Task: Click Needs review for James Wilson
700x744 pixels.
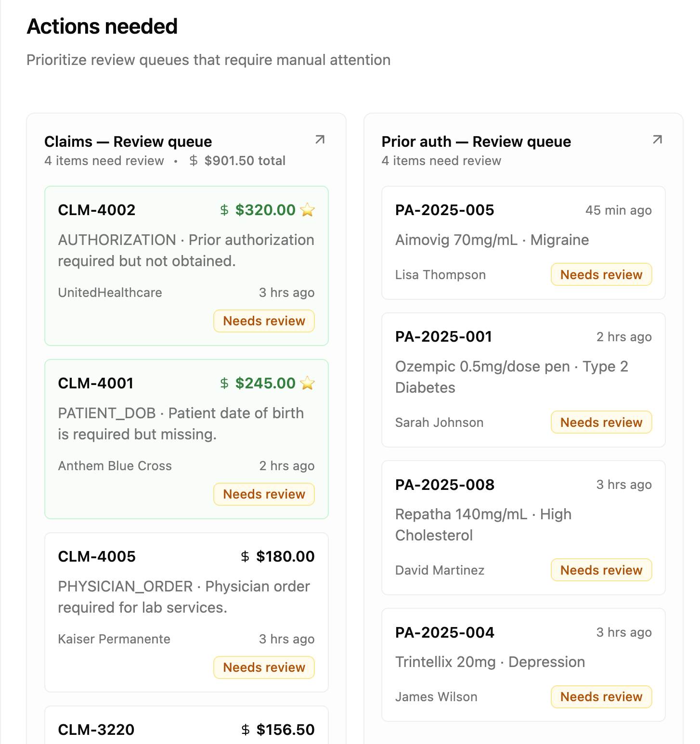Action: 601,696
